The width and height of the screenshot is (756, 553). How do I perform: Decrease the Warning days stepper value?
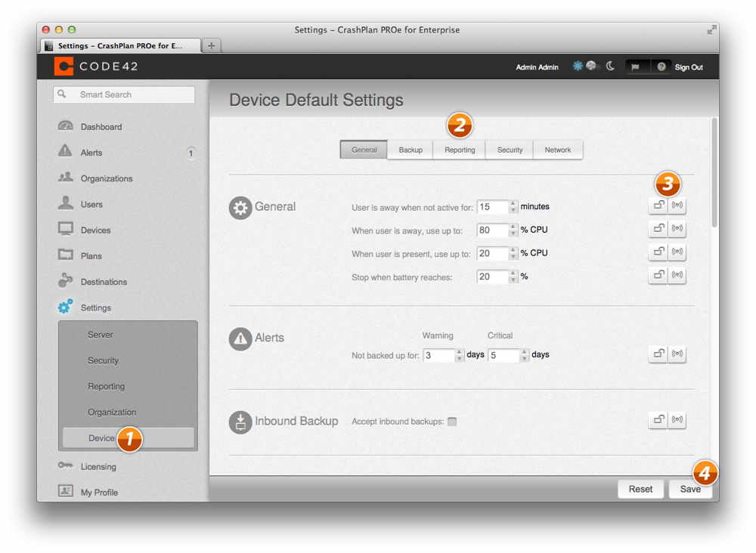tap(459, 359)
